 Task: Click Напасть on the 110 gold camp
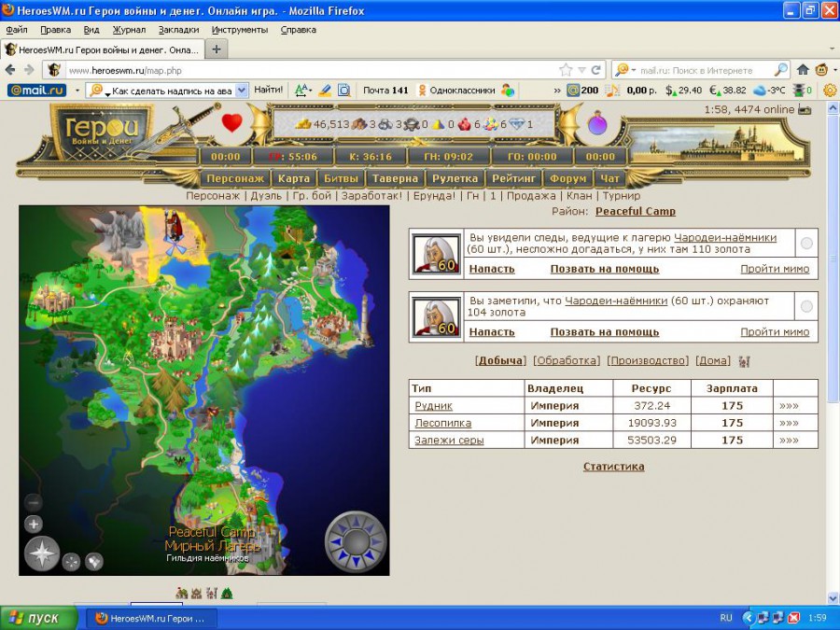click(492, 269)
